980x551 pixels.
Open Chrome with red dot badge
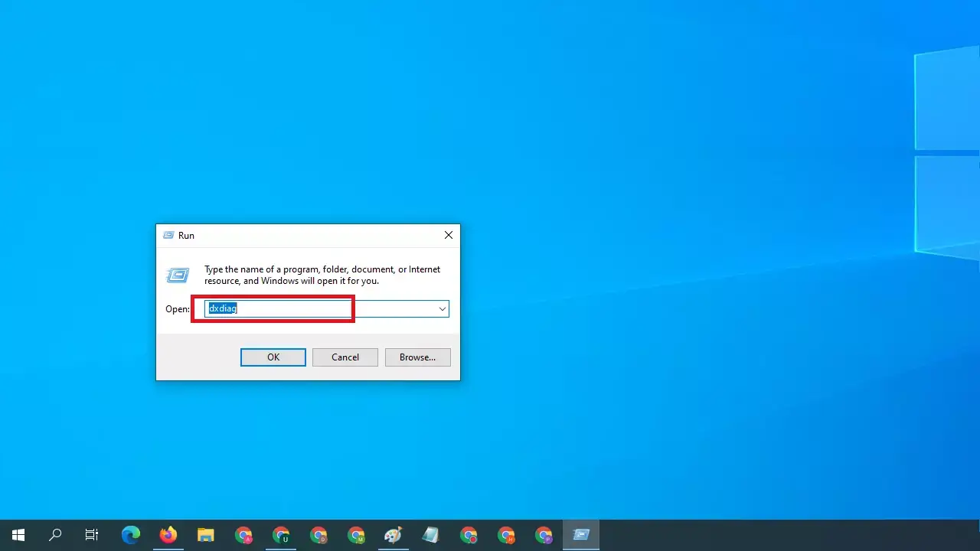pos(469,535)
